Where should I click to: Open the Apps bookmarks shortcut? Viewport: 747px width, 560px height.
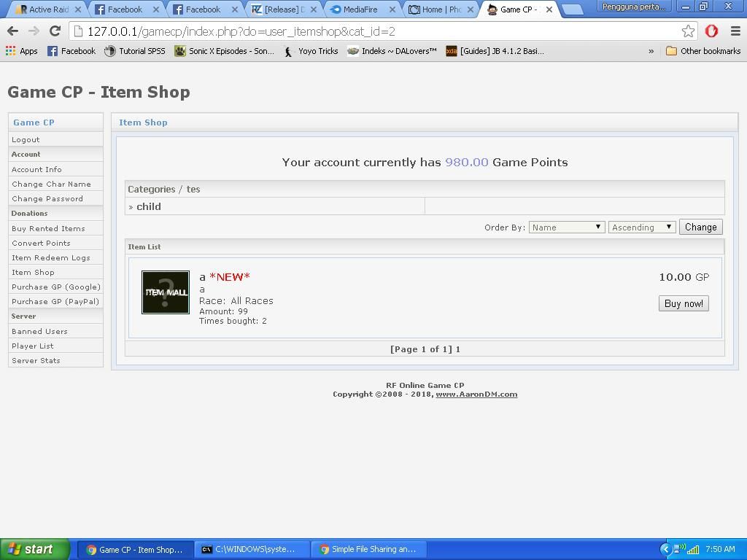coord(21,51)
